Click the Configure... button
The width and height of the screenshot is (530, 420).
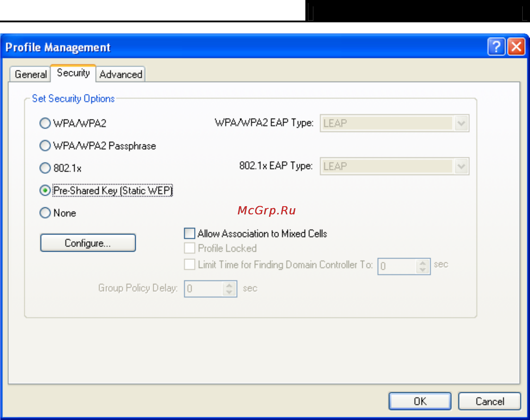click(88, 243)
